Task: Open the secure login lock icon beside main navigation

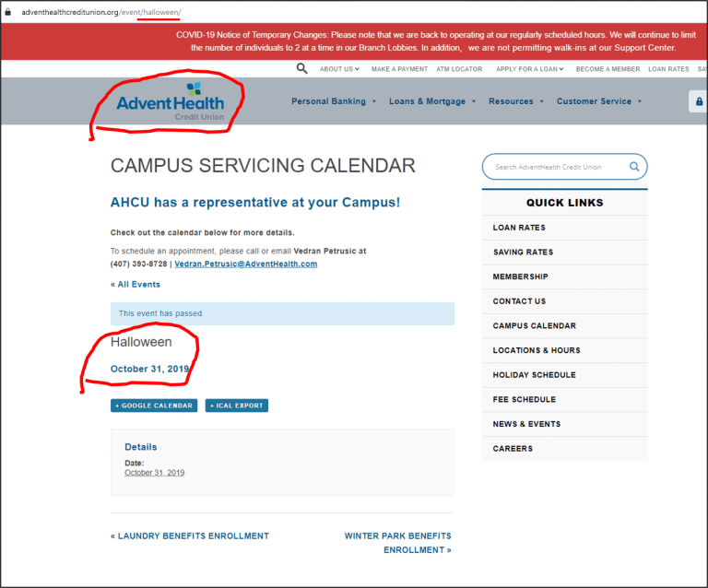Action: (x=699, y=101)
